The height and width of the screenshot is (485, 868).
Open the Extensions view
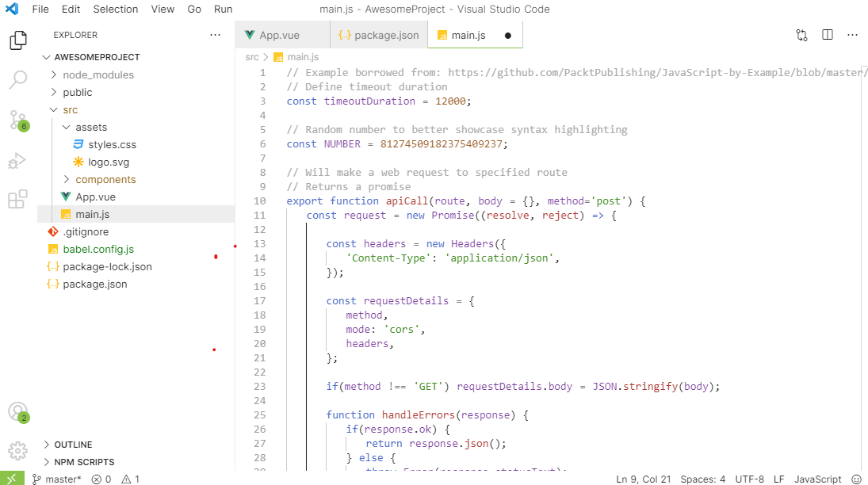click(x=17, y=200)
